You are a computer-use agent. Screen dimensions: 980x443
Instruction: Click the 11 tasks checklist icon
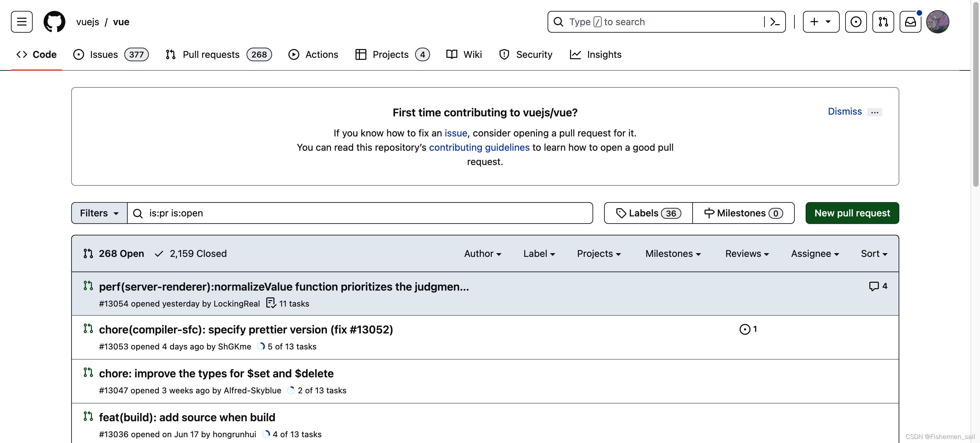click(271, 303)
